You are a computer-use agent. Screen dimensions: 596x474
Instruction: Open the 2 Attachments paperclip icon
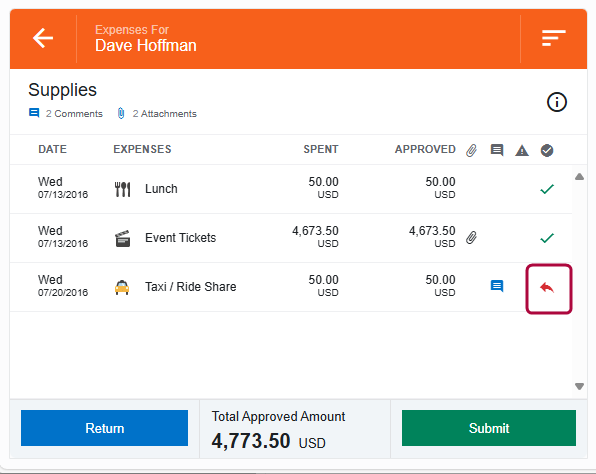coord(121,113)
